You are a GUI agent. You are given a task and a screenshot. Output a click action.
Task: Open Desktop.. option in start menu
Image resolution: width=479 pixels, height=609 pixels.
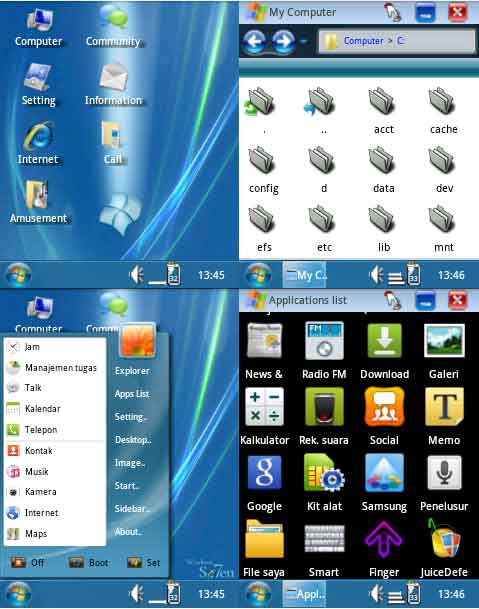point(133,440)
